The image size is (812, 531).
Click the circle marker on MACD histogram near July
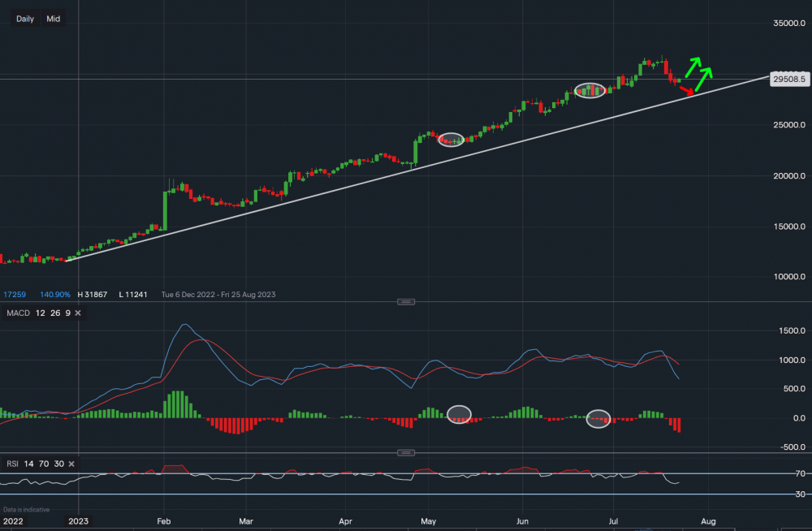(598, 419)
